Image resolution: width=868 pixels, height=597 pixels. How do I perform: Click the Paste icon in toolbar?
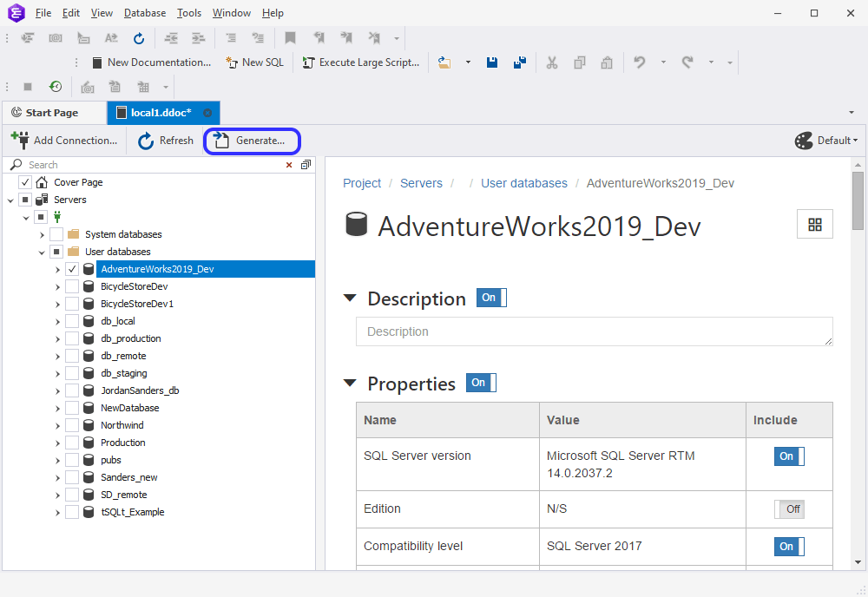coord(607,62)
